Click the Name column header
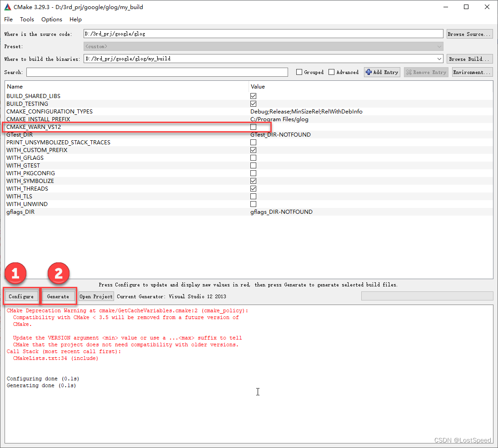 [127, 87]
